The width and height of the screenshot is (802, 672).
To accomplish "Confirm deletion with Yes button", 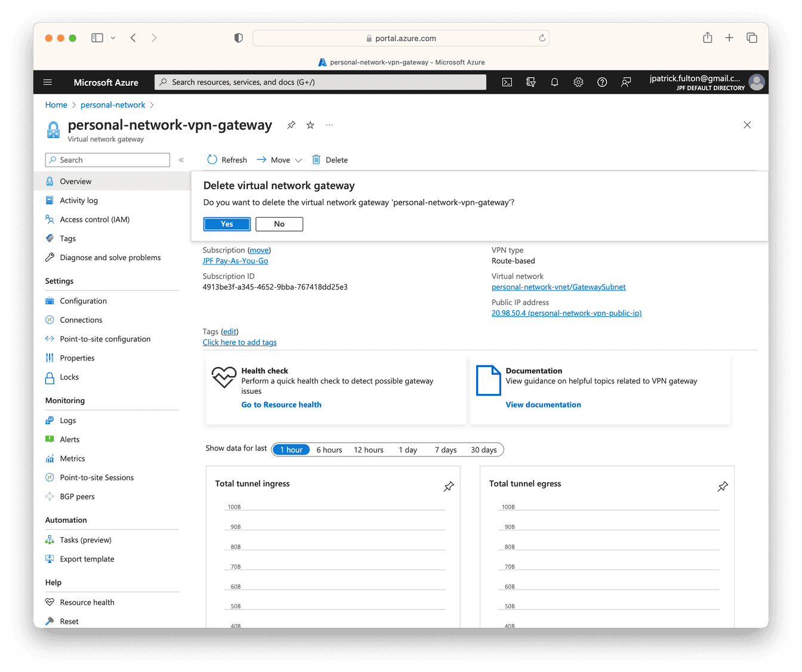I will pos(227,224).
